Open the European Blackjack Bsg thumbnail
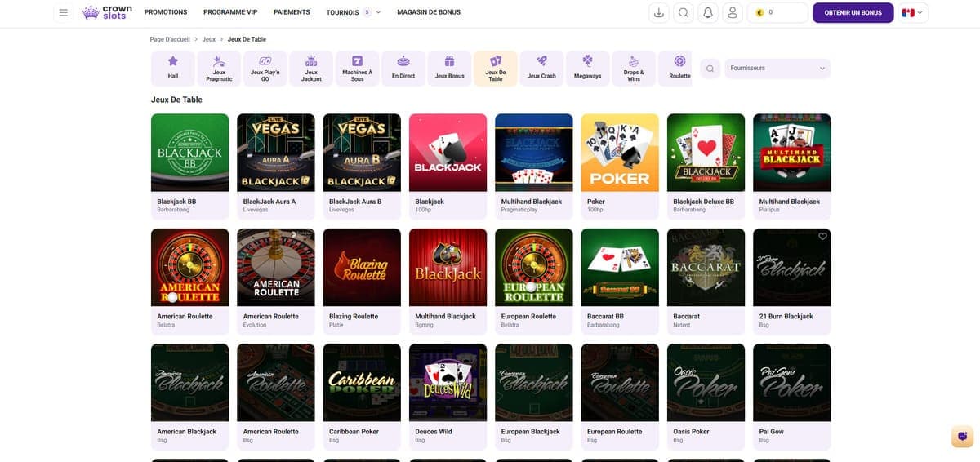Screen dimensions: 980x462 pyautogui.click(x=534, y=382)
